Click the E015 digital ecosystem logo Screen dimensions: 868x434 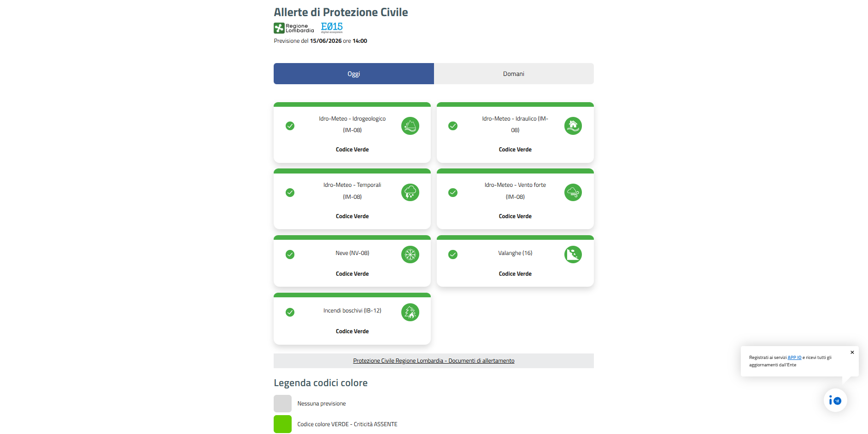332,28
